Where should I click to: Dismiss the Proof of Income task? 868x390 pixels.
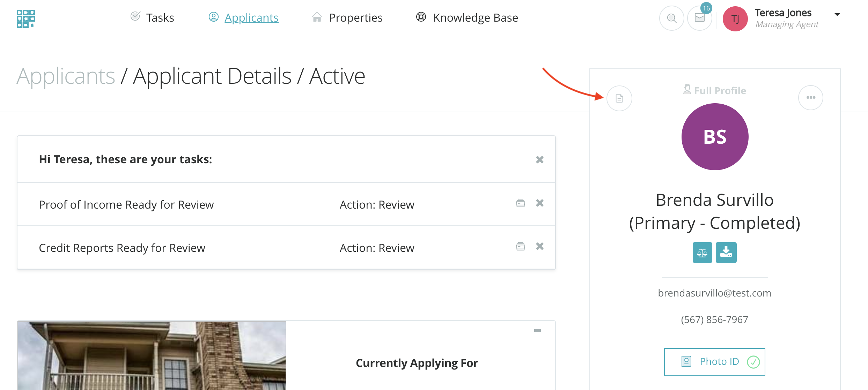540,203
